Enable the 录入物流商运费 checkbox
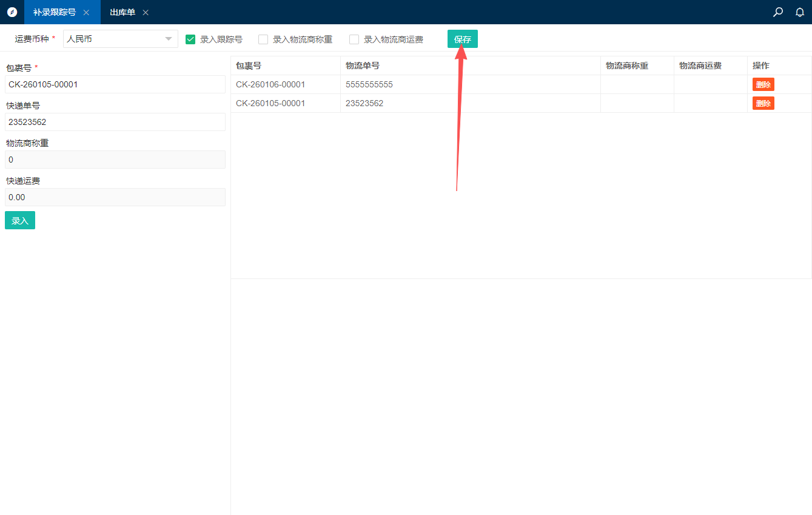 pos(354,39)
